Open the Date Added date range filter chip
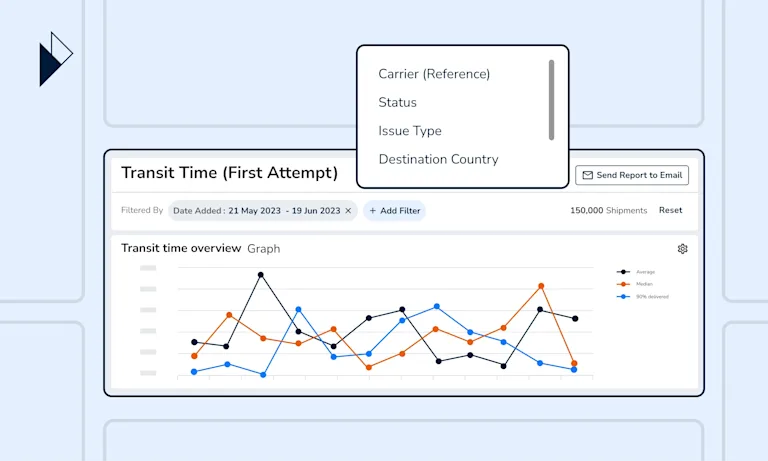The width and height of the screenshot is (768, 461). pos(263,211)
